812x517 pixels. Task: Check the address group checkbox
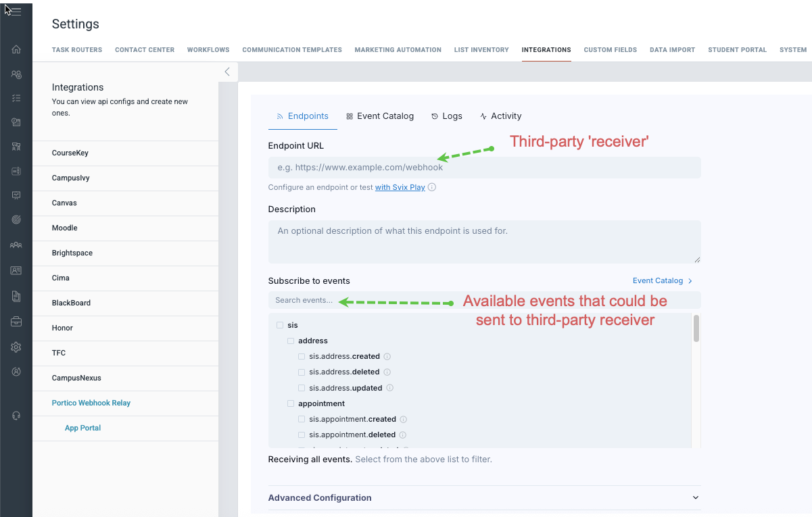(x=291, y=341)
